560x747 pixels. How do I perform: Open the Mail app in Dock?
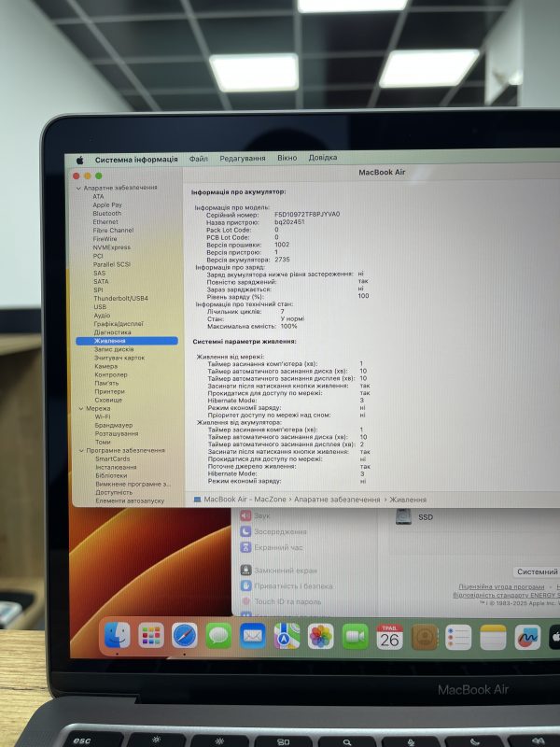point(252,636)
